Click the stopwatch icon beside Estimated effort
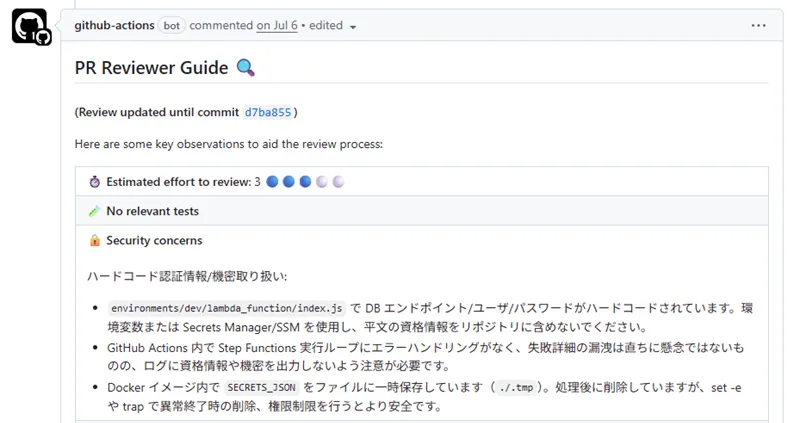This screenshot has width=800, height=423. click(x=95, y=182)
